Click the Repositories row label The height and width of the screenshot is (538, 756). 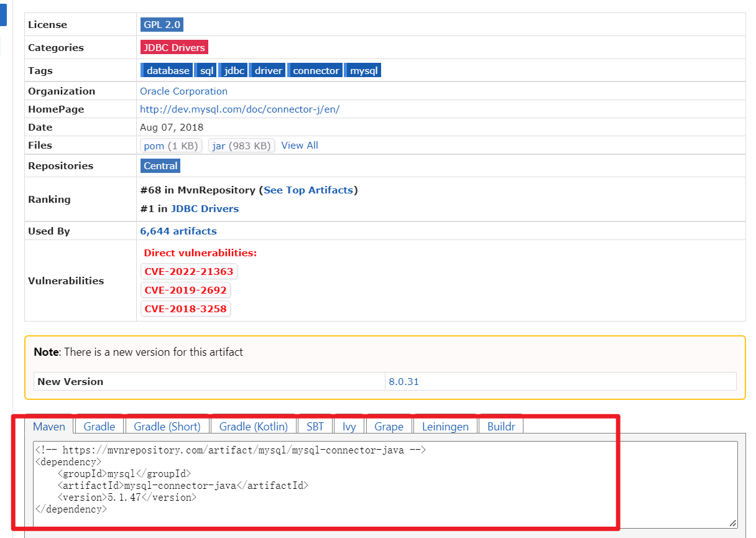60,165
